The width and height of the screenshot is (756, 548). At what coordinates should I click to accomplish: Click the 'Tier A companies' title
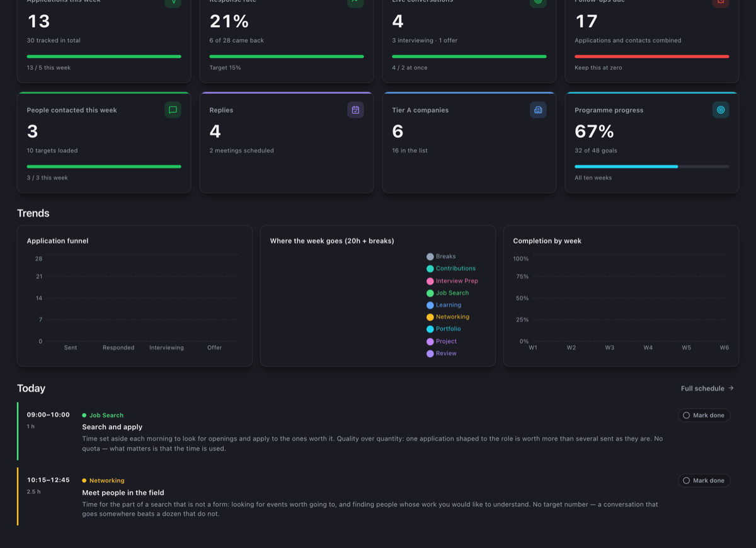(x=420, y=110)
